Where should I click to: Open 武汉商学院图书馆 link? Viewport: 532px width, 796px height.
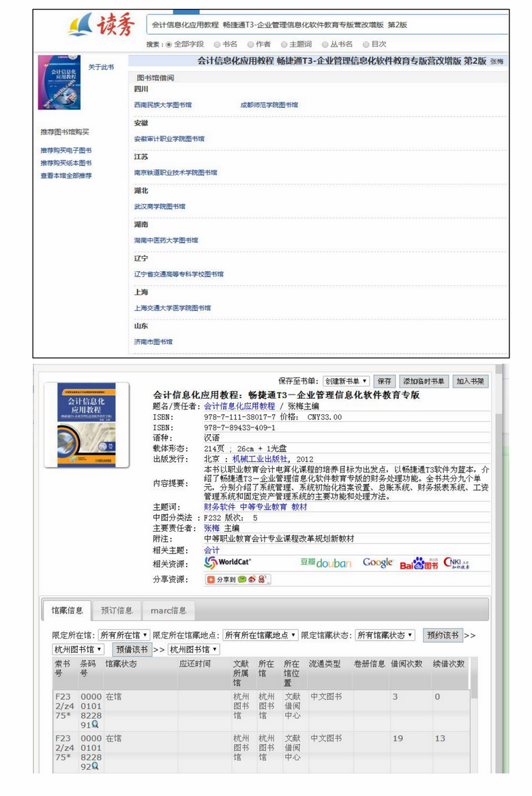pyautogui.click(x=160, y=206)
